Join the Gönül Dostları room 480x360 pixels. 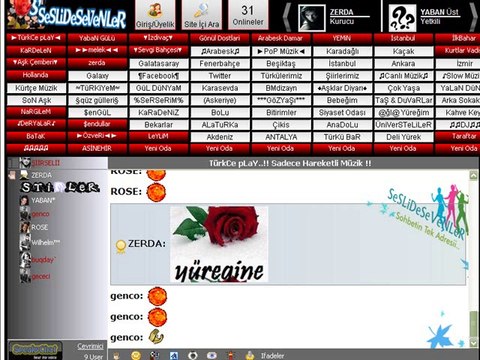(x=220, y=38)
